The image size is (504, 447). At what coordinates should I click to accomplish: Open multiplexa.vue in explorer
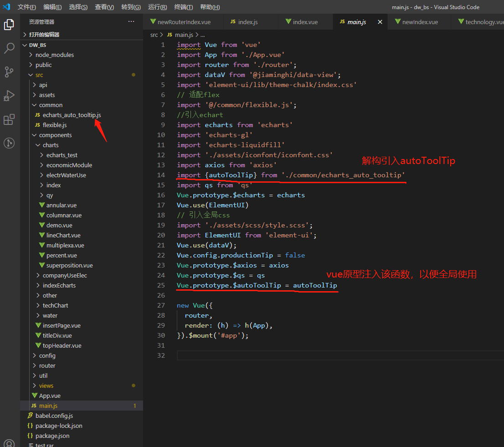pos(82,245)
